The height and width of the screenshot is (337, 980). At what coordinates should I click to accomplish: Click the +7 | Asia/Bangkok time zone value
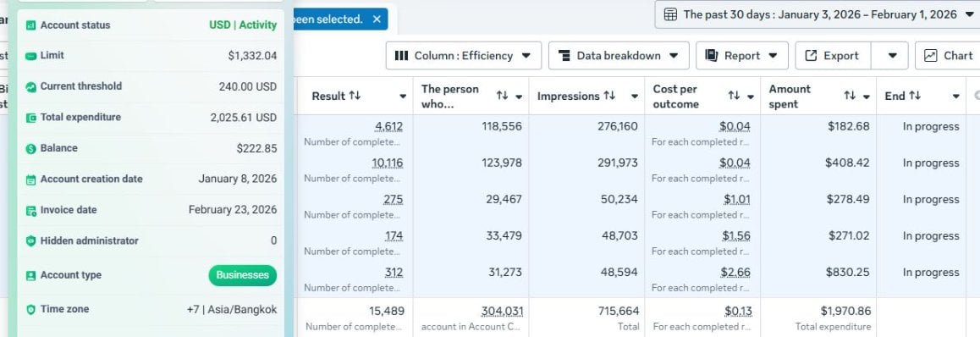tap(232, 310)
